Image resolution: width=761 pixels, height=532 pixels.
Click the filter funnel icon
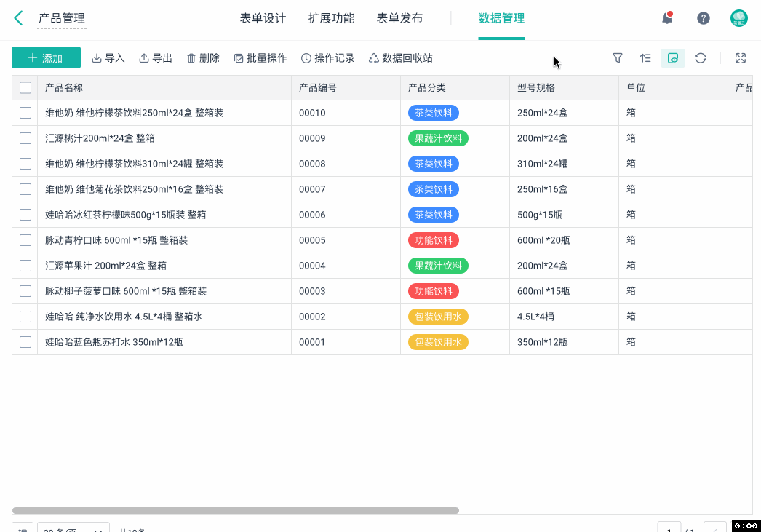618,58
